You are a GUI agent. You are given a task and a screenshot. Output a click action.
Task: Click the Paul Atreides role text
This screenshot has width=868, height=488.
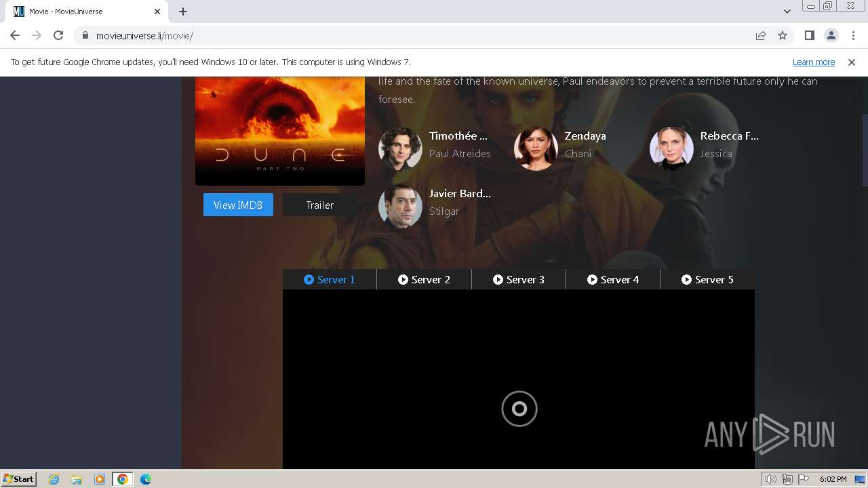coord(460,154)
